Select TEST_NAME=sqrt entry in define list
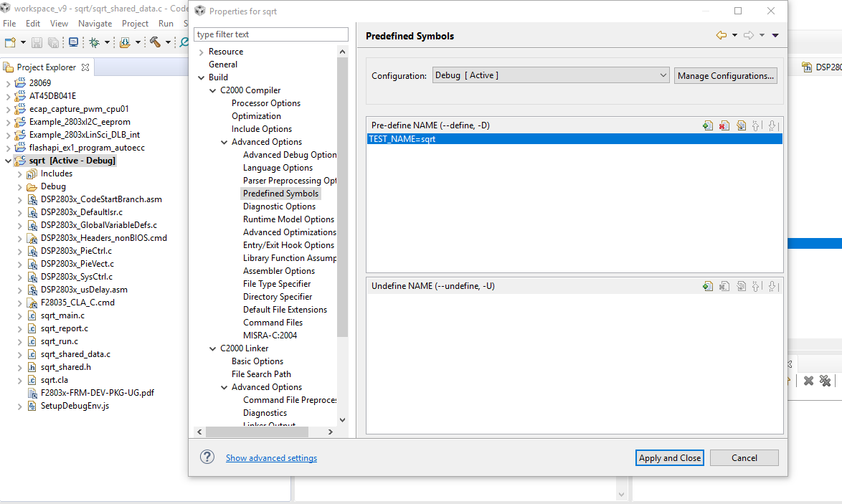 click(574, 139)
